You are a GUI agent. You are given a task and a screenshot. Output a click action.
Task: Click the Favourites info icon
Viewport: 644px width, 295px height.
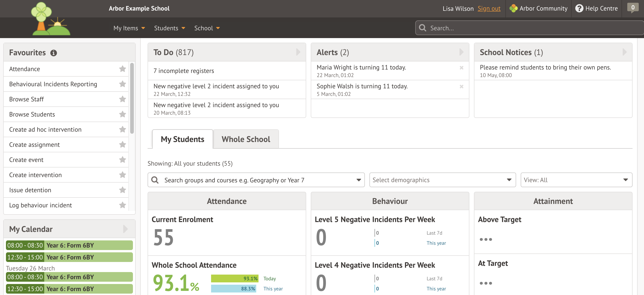pyautogui.click(x=54, y=53)
